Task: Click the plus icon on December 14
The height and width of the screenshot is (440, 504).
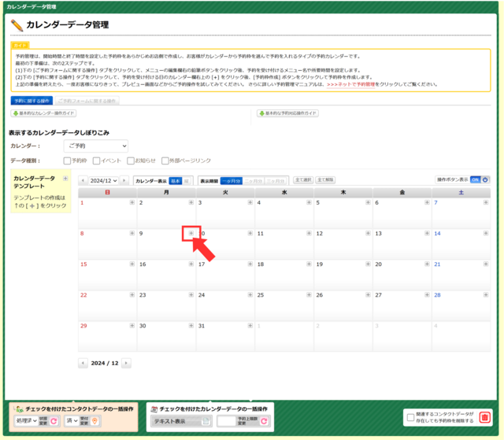Action: 486,233
